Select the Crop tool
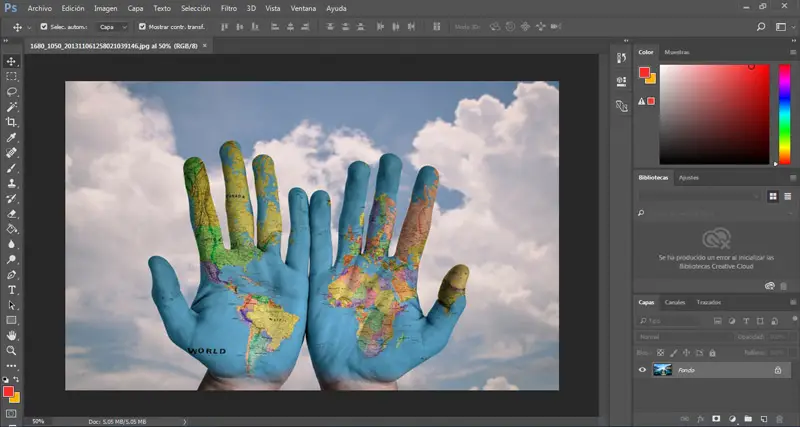 [x=12, y=122]
